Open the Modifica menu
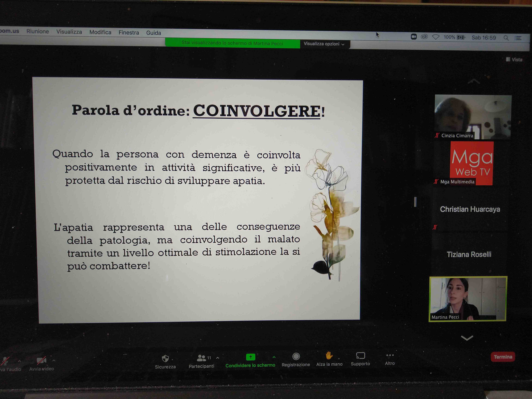532x399 pixels. (100, 32)
